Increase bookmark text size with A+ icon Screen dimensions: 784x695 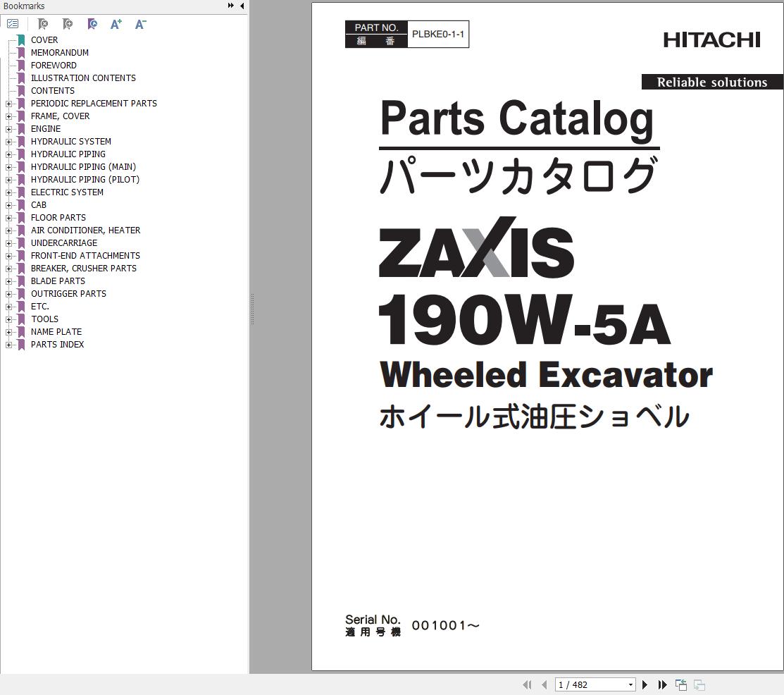[116, 24]
